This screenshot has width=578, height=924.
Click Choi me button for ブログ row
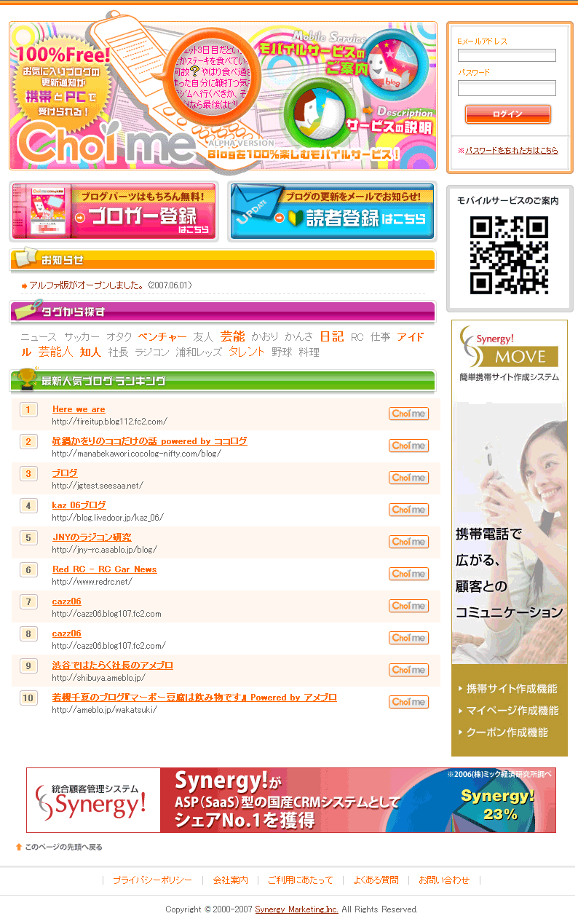pos(408,478)
